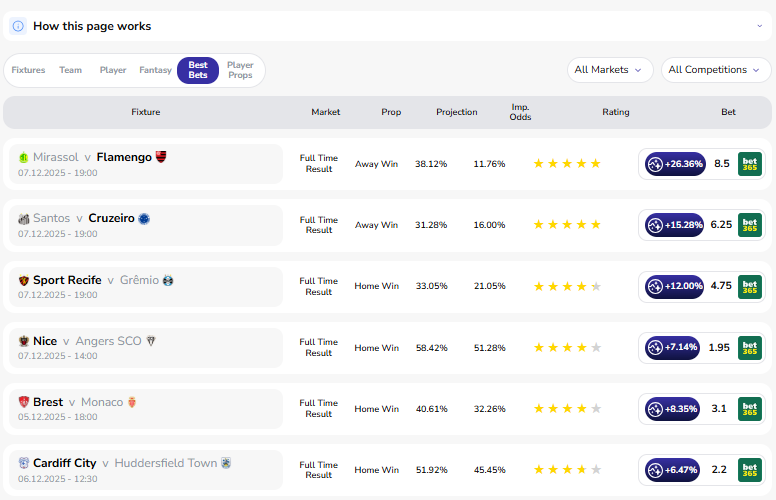Click the Cruzeiro team crest icon
Screen dimensions: 776x500
[x=144, y=218]
